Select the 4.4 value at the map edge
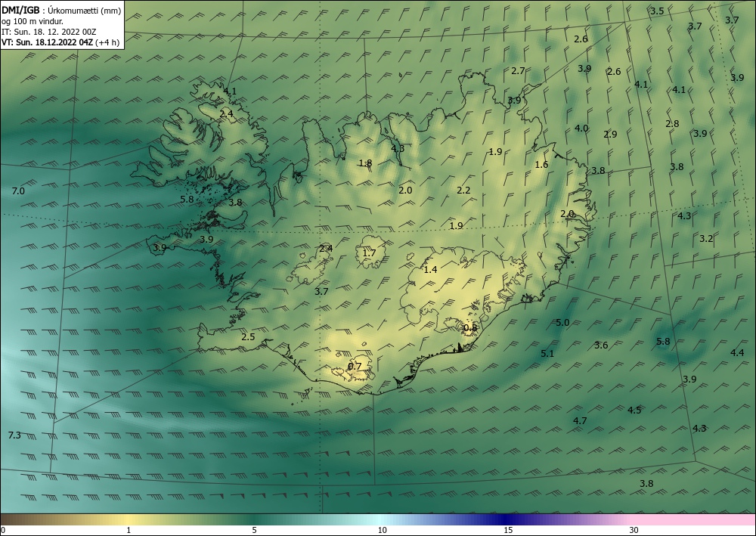 click(737, 353)
